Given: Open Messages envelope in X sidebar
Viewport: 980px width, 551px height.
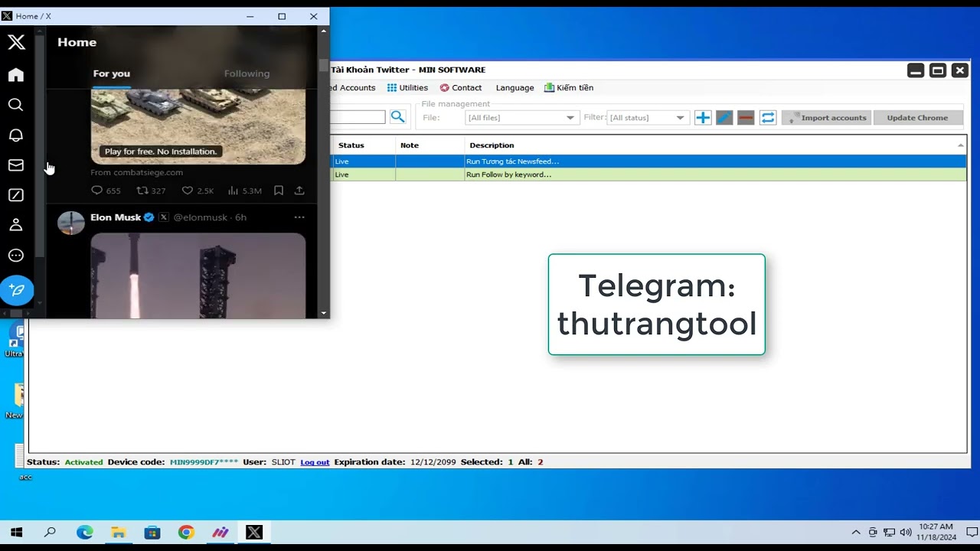Looking at the screenshot, I should [x=16, y=165].
